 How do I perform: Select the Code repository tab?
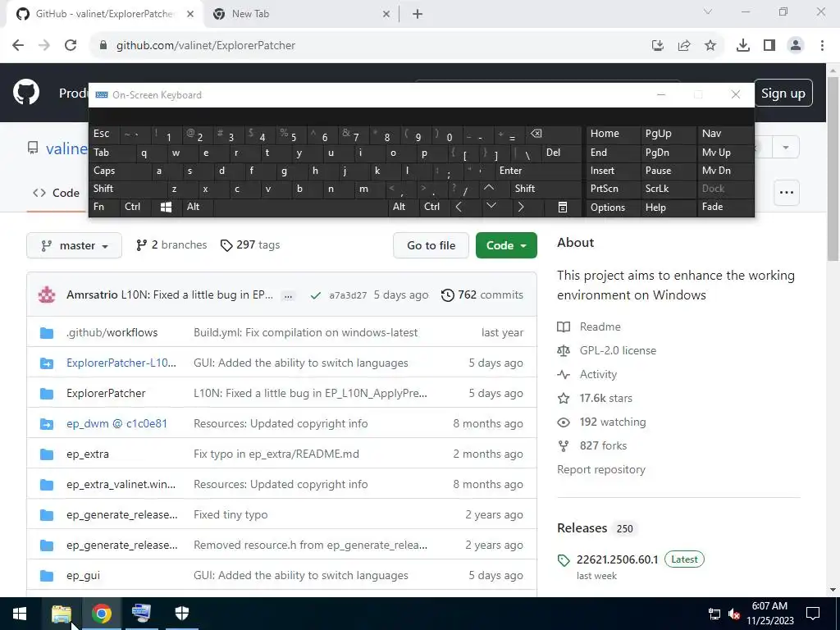57,193
